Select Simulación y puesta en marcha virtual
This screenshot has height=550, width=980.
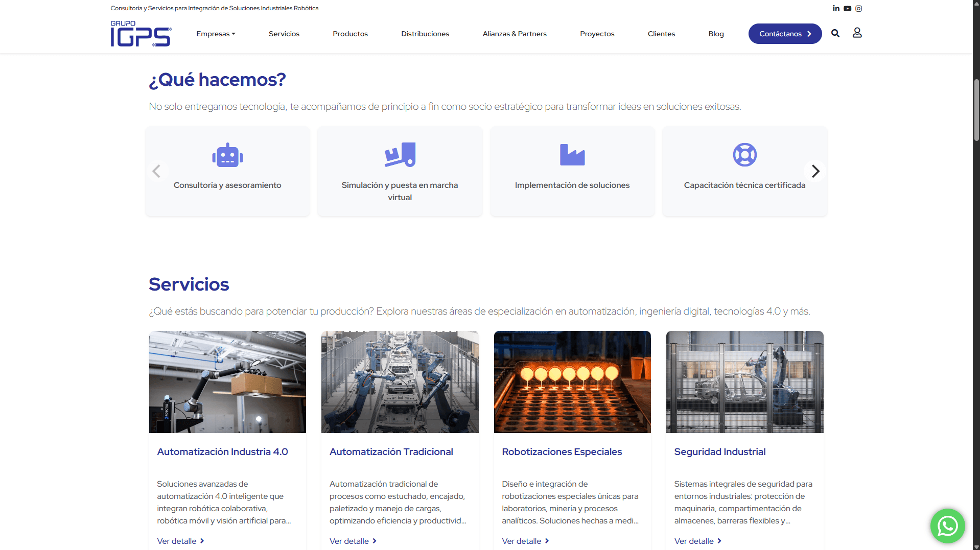[400, 191]
